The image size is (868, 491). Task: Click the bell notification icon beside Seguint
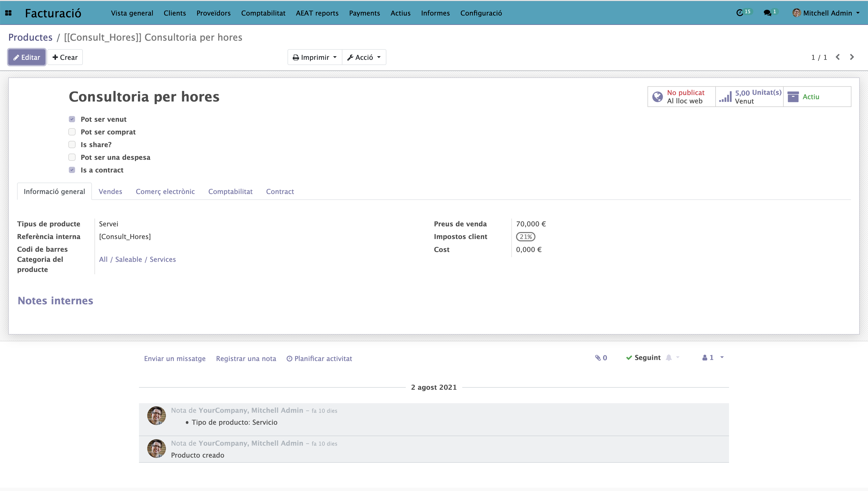tap(669, 357)
